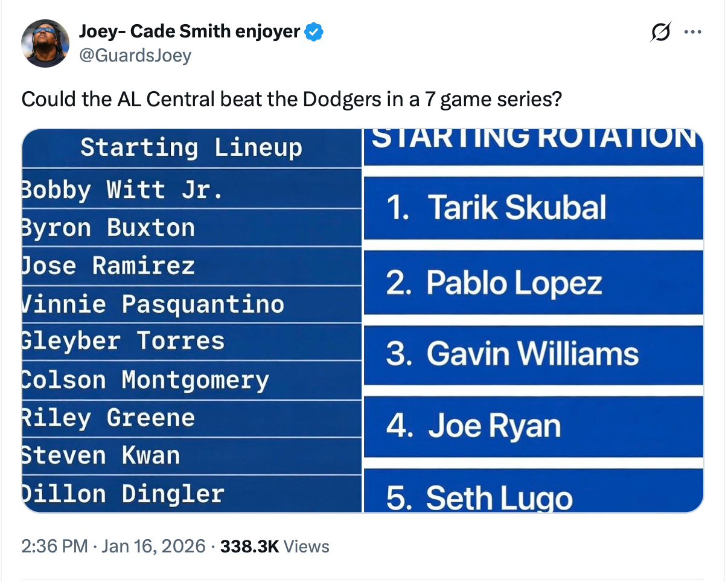Click Colson Montgomery in the lineup image
728x582 pixels.
145,380
